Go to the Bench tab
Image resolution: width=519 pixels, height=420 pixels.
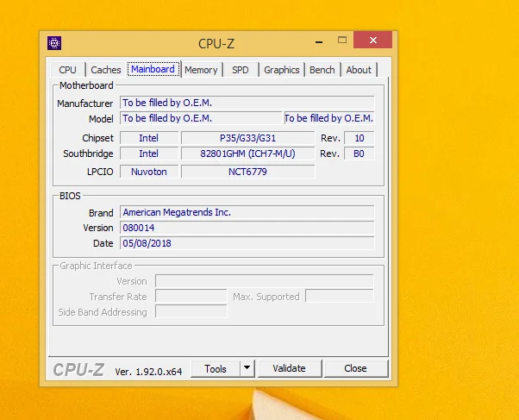pos(322,70)
